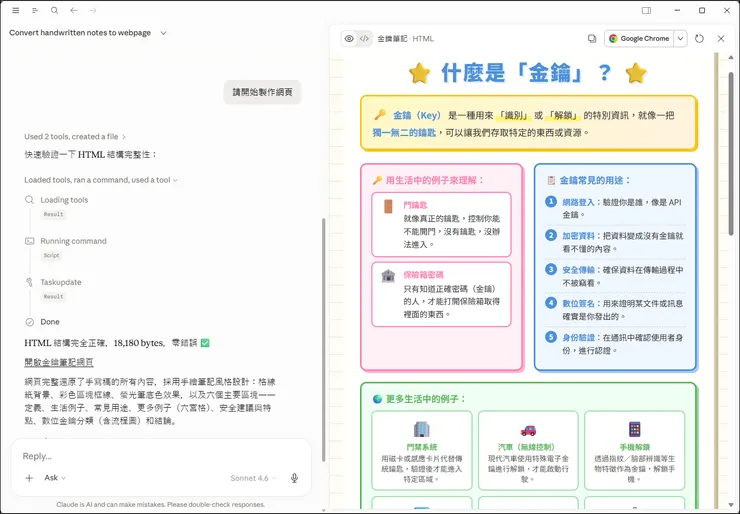Click the building icon for 門禁系統
The width and height of the screenshot is (740, 514).
coord(421,429)
